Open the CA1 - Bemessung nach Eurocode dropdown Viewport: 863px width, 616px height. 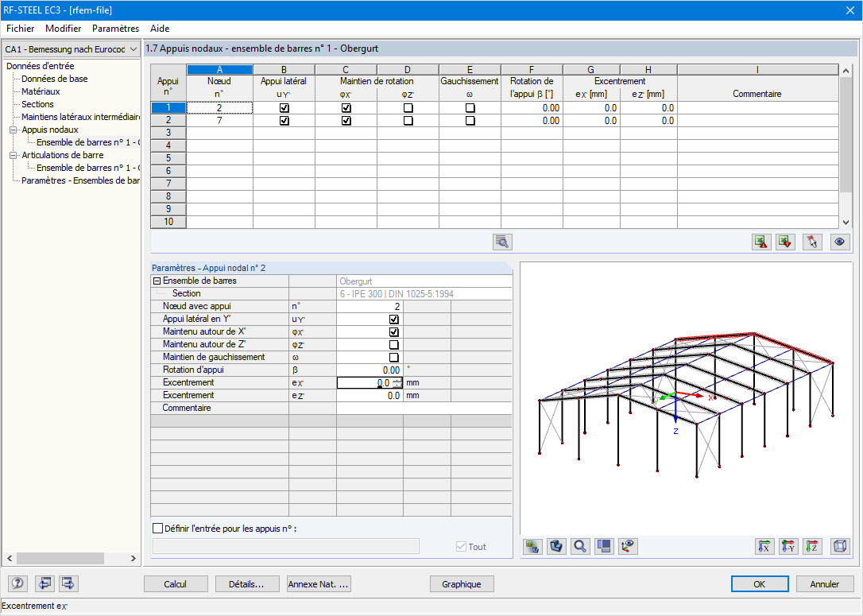[72, 49]
